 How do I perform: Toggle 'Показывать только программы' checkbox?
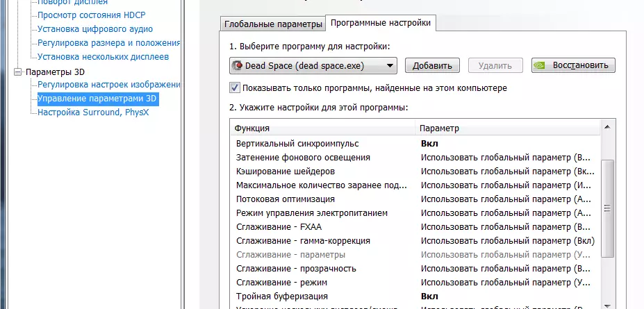[x=235, y=88]
